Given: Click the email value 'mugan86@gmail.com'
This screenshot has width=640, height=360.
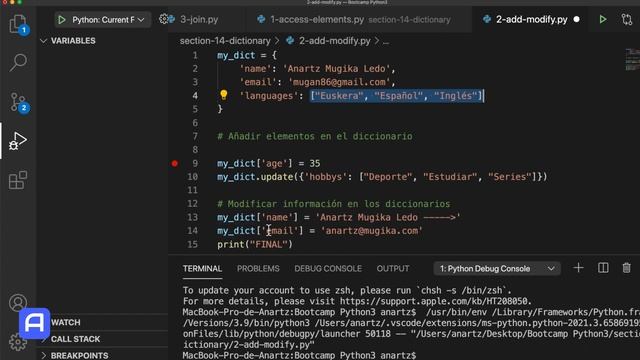Looking at the screenshot, I should pos(339,82).
